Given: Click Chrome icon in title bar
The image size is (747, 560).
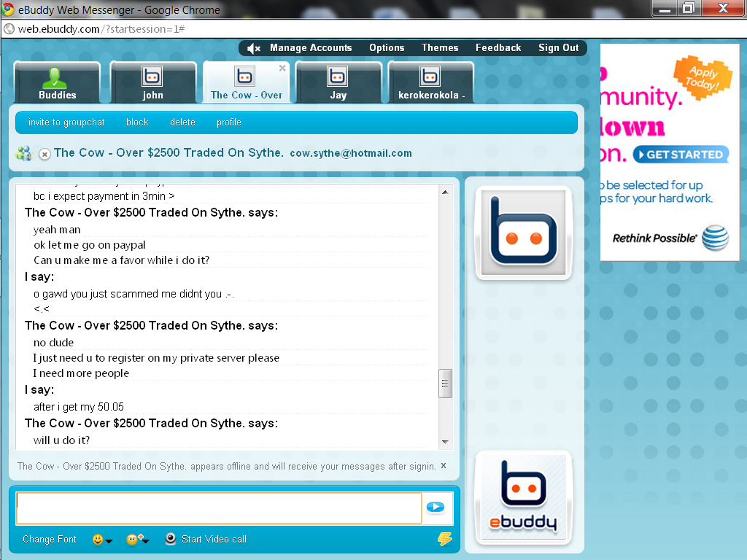Looking at the screenshot, I should pyautogui.click(x=7, y=9).
